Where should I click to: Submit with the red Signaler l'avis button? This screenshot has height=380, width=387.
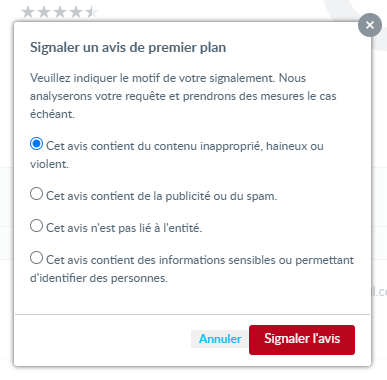tap(302, 340)
